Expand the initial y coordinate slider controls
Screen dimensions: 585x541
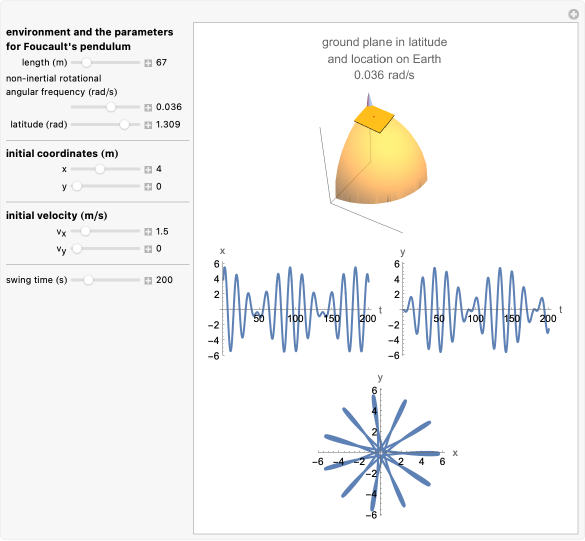tap(148, 187)
